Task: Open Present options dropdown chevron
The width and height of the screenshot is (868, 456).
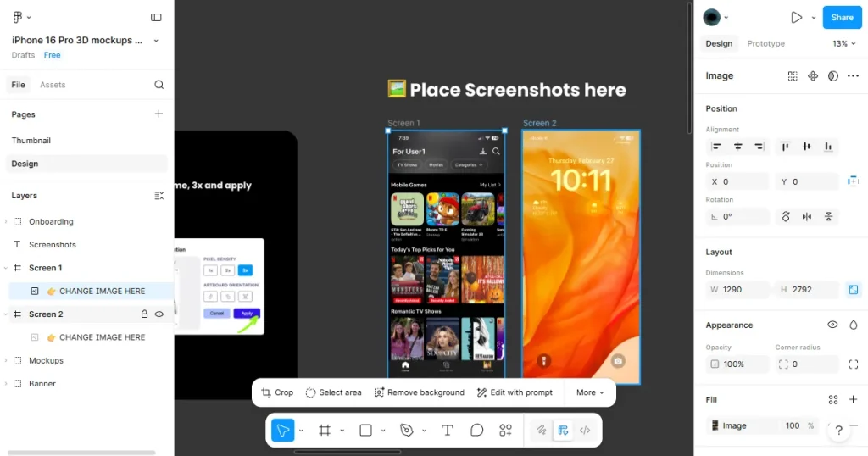Action: coord(813,18)
